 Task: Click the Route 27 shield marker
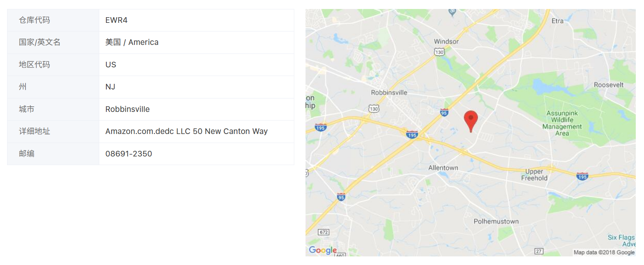(539, 251)
